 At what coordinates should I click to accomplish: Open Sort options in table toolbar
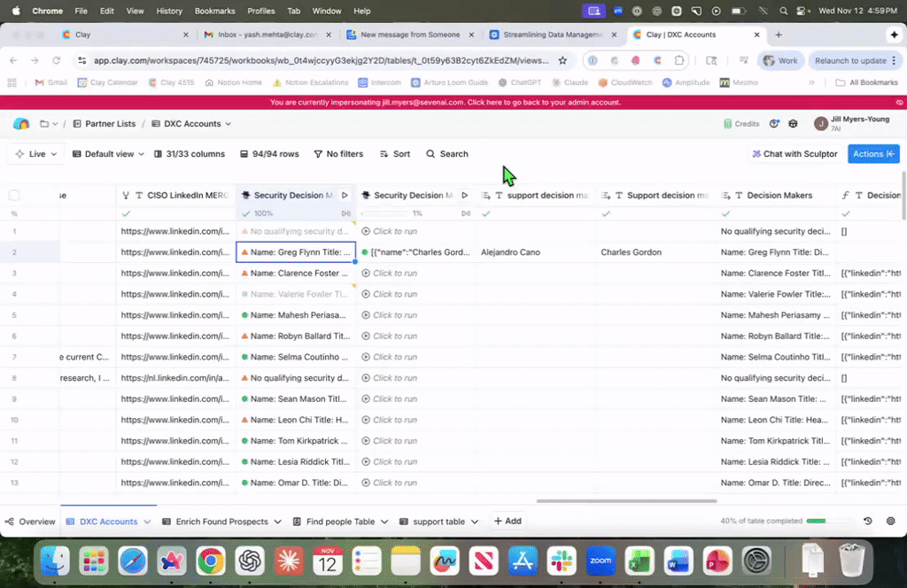tap(395, 154)
